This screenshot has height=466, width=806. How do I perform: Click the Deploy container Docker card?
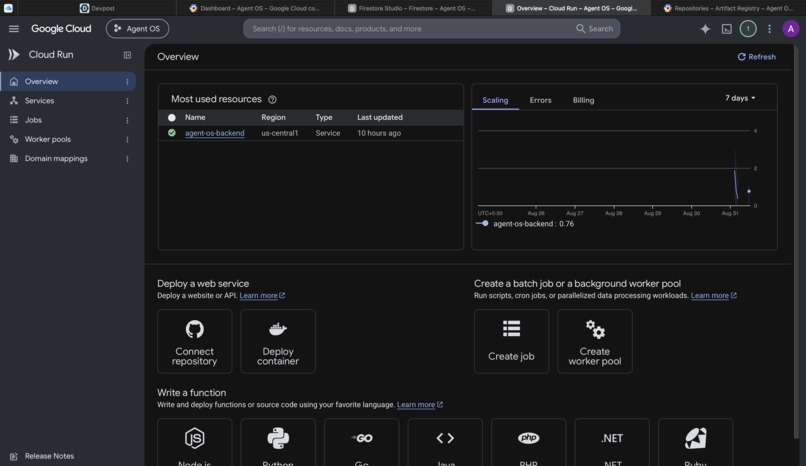pyautogui.click(x=278, y=341)
